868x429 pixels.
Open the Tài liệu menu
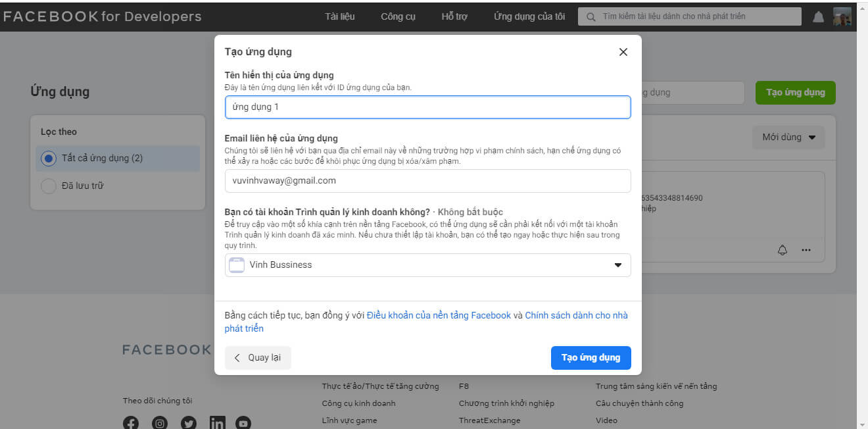[340, 16]
